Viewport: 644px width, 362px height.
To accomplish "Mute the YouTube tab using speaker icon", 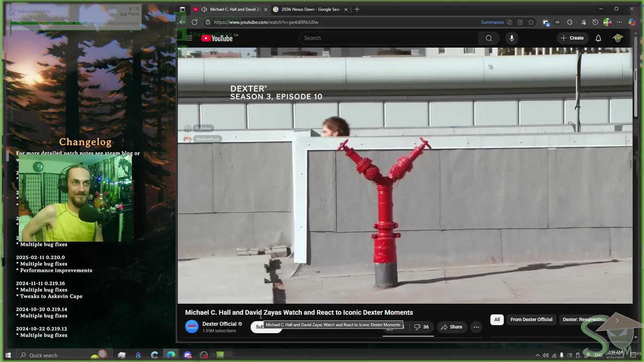I will coord(204,9).
